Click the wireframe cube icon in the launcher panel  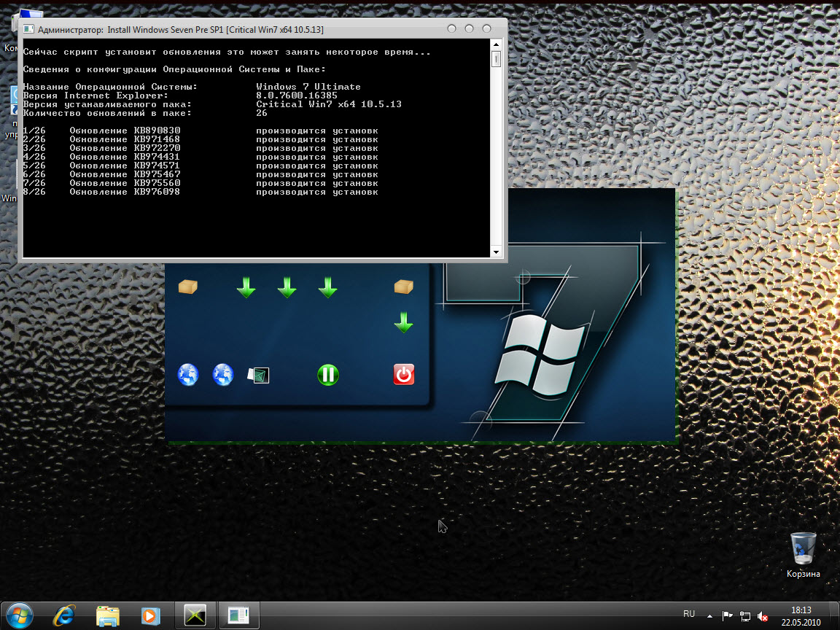(259, 375)
